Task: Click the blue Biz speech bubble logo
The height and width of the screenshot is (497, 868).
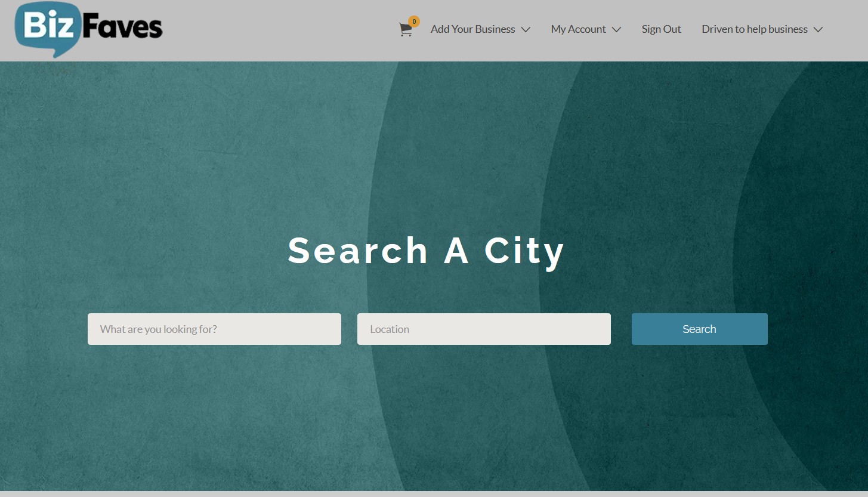Action: click(x=48, y=27)
